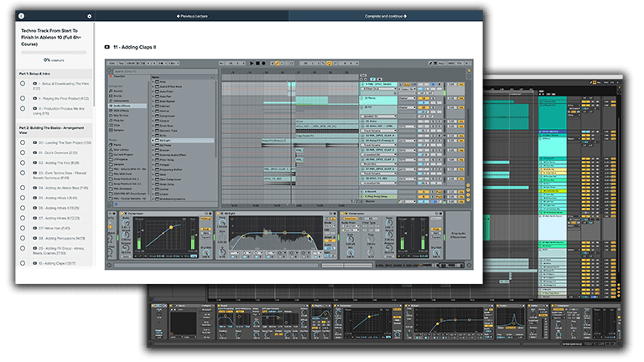Screen dimensions: 644x362
Task: Expand the EQ Eight folder
Action: 153,141
